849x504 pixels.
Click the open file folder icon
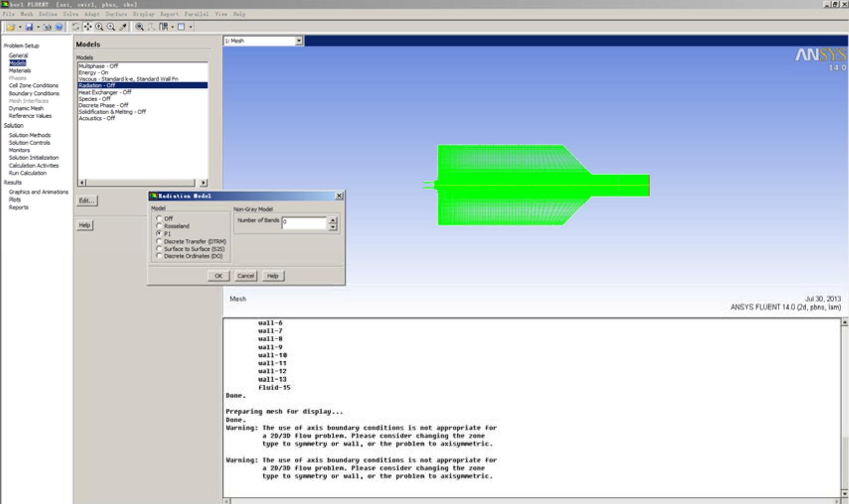pyautogui.click(x=10, y=27)
